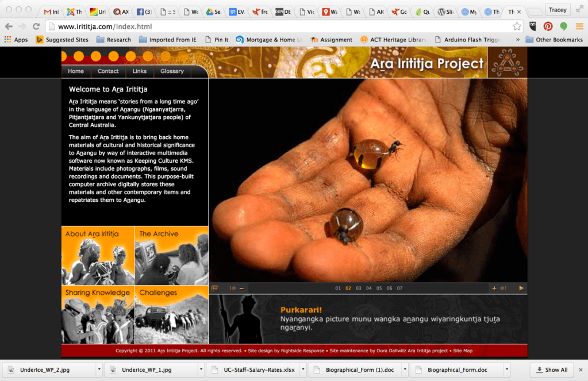Select slide 04 in the slideshow
The height and width of the screenshot is (381, 588).
369,288
